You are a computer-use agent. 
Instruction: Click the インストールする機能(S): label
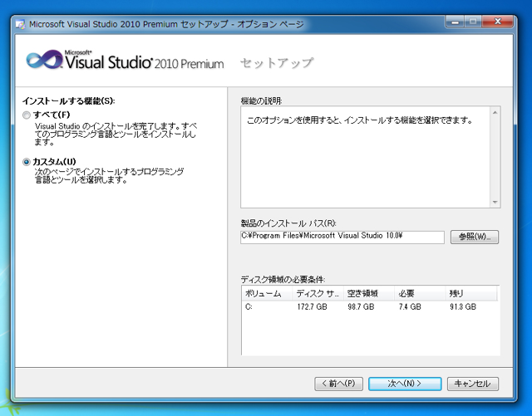tap(68, 101)
